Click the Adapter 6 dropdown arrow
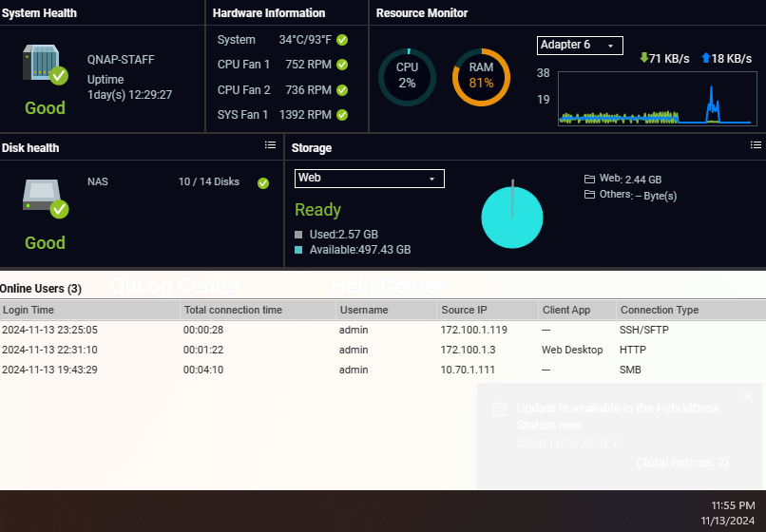Screen dimensions: 766x532 coord(611,46)
